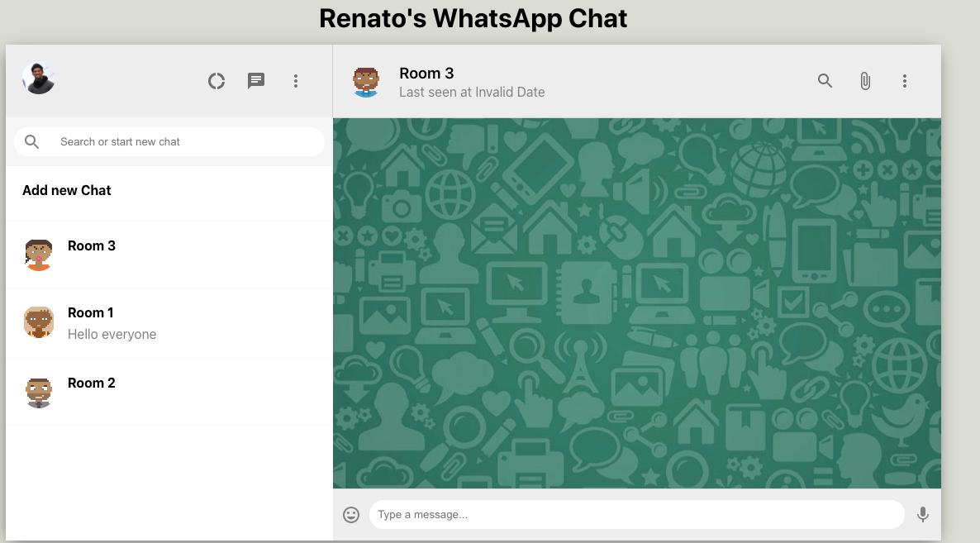Click Room 1's avatar picture
The height and width of the screenshot is (543, 980).
pyautogui.click(x=39, y=322)
